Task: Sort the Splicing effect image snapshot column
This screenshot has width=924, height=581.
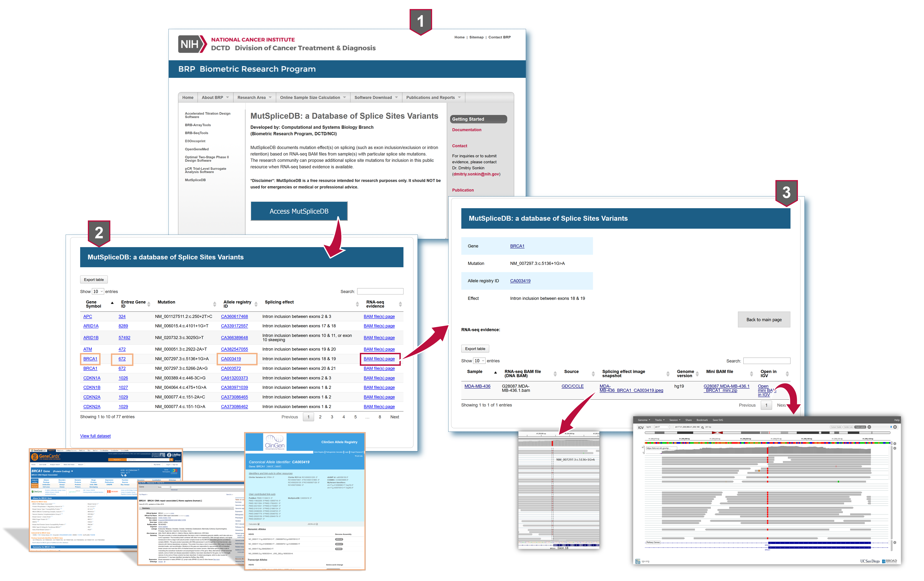Action: click(668, 374)
